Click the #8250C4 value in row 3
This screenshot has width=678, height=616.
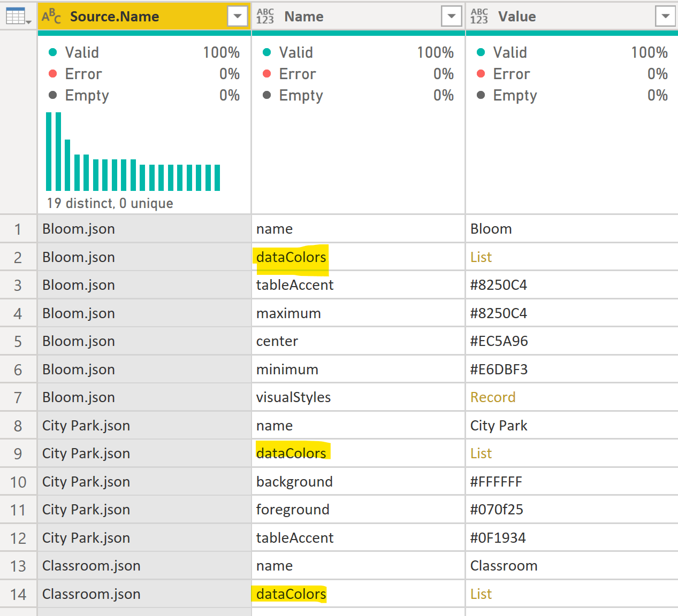[572, 285]
